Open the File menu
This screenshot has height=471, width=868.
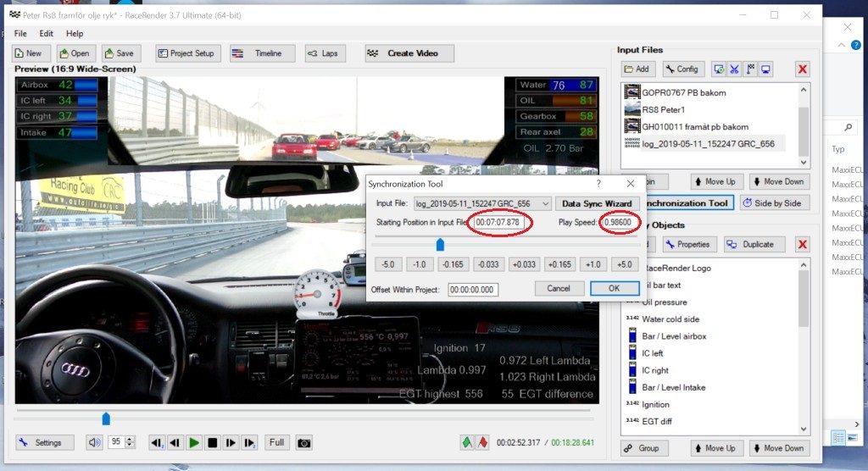pos(20,33)
